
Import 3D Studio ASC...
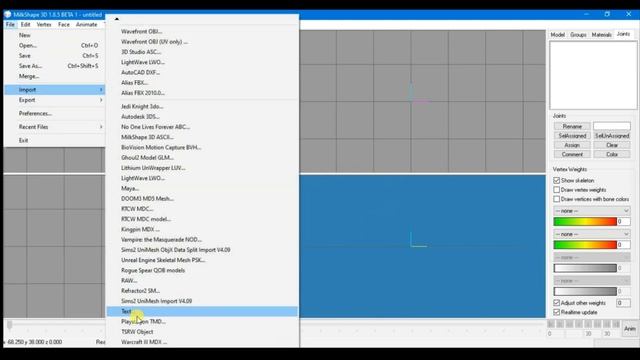[x=202, y=52]
